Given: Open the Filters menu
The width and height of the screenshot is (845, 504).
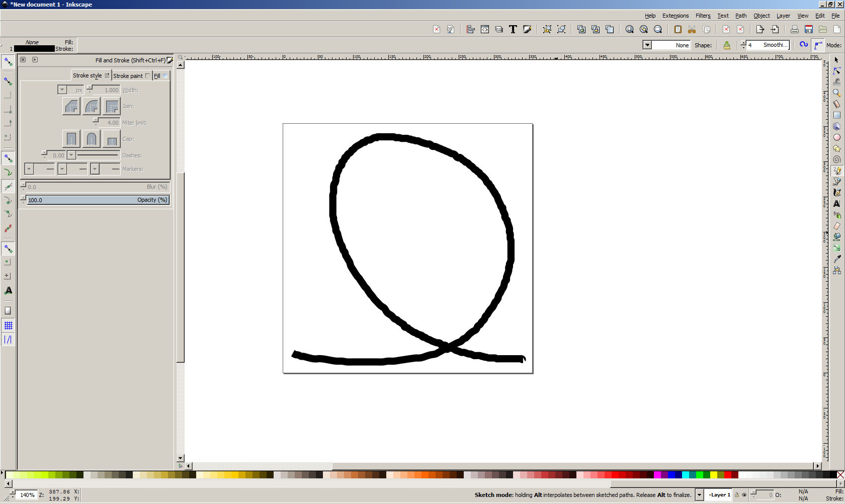Looking at the screenshot, I should [x=703, y=16].
